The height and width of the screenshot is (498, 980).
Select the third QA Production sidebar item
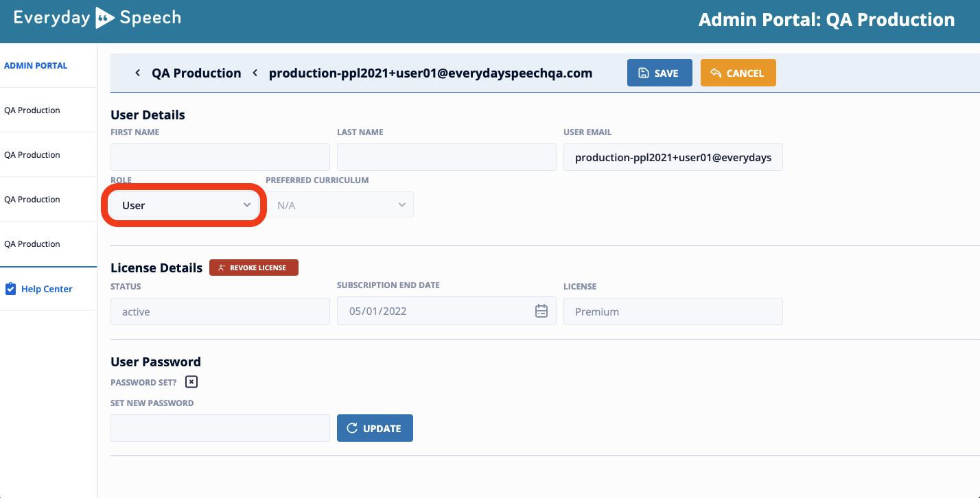coord(32,200)
